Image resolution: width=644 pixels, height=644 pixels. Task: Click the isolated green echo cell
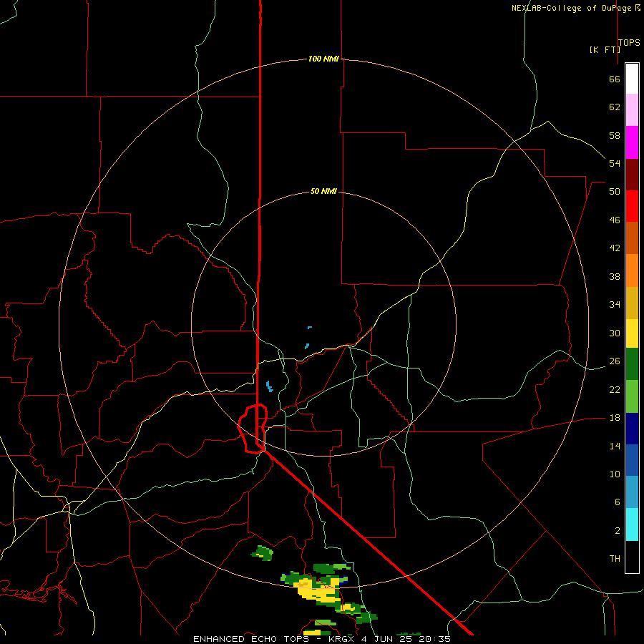[x=262, y=553]
